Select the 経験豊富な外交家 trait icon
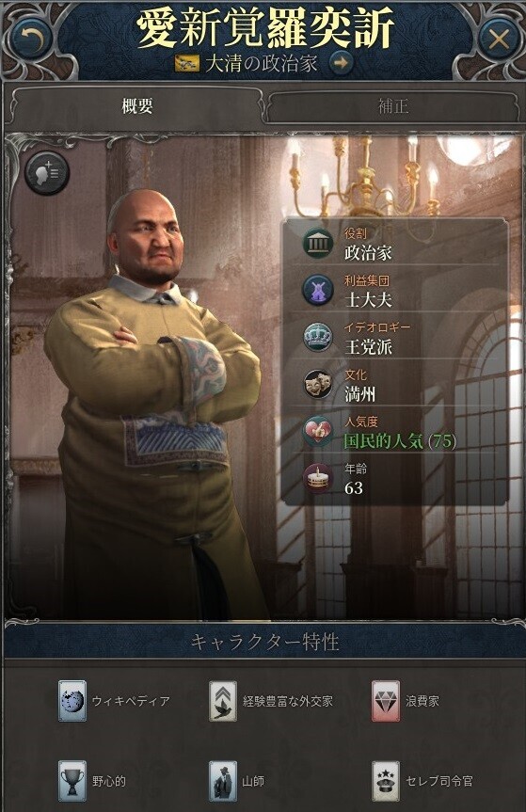 point(223,701)
